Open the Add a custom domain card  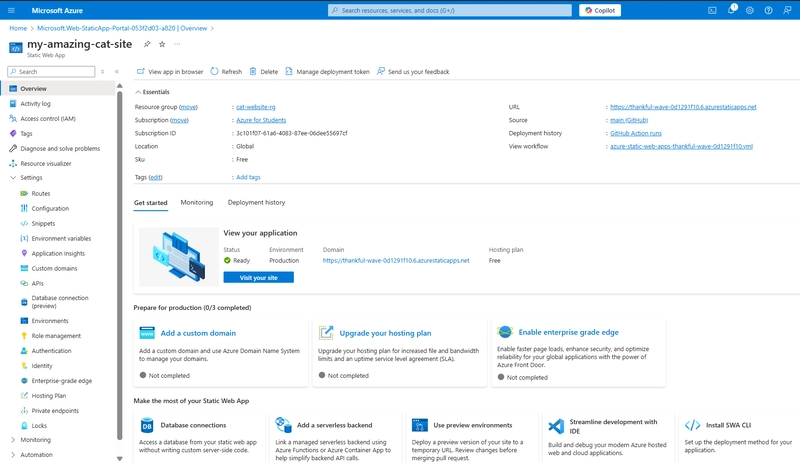pyautogui.click(x=220, y=353)
